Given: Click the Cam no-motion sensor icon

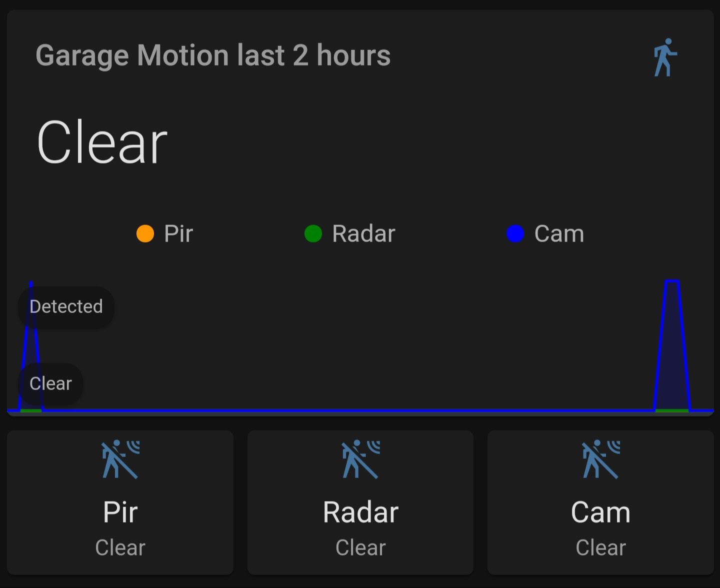Looking at the screenshot, I should [x=600, y=459].
